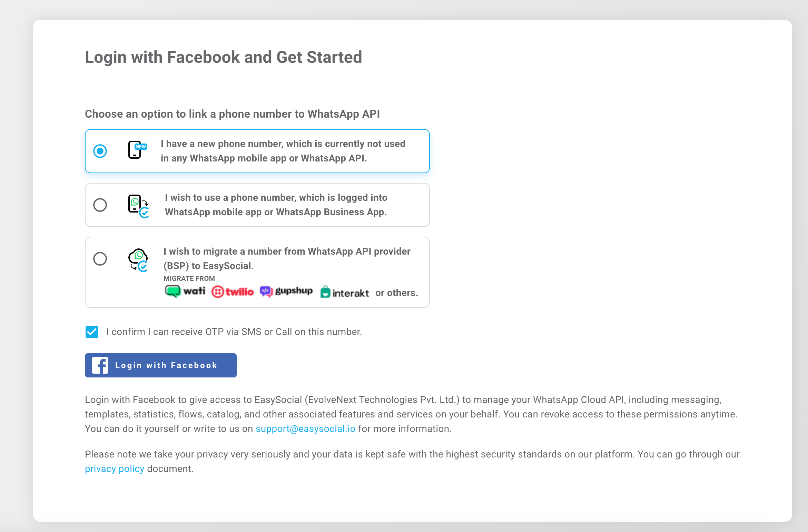Click the 'I confirm I can receive OTP' label
Viewport: 808px width, 532px height.
click(x=234, y=332)
